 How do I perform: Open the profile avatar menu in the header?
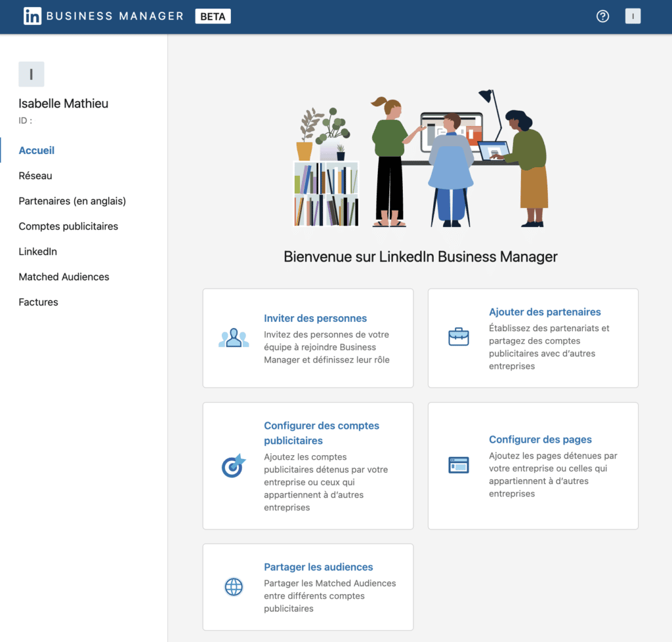[633, 16]
